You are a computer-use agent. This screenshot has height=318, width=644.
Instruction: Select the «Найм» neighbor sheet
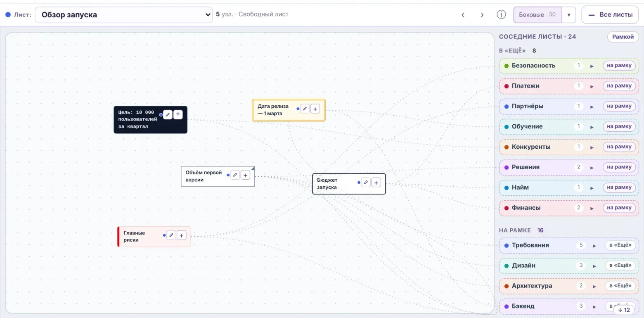click(x=569, y=187)
